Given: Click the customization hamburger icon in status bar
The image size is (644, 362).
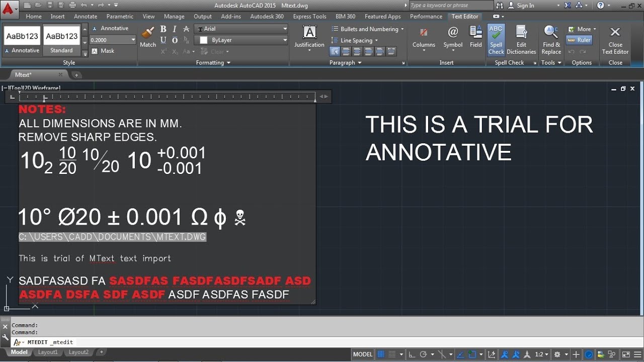Looking at the screenshot, I should (637, 354).
